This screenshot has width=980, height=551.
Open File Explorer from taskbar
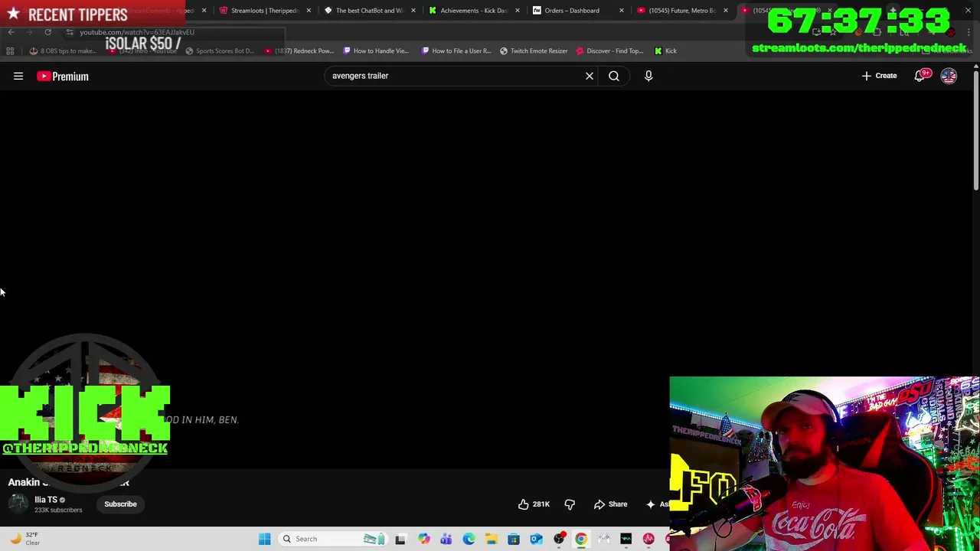point(491,539)
